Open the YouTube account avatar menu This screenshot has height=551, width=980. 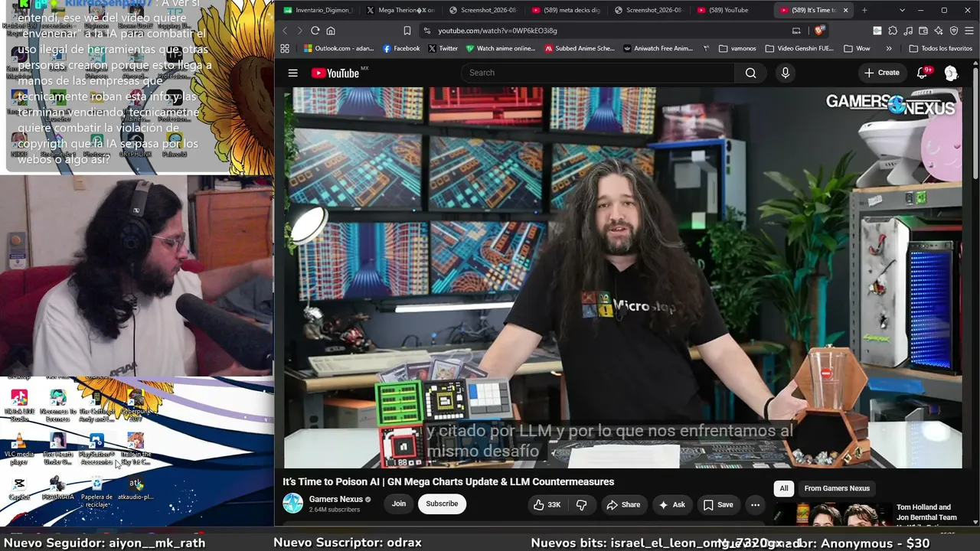tap(951, 73)
